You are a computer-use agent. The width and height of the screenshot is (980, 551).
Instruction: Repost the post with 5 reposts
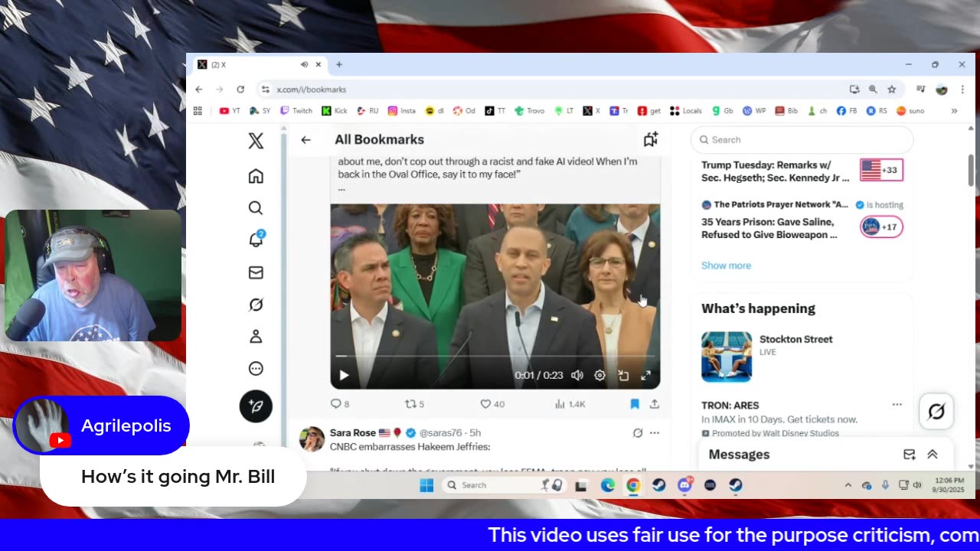click(x=414, y=404)
